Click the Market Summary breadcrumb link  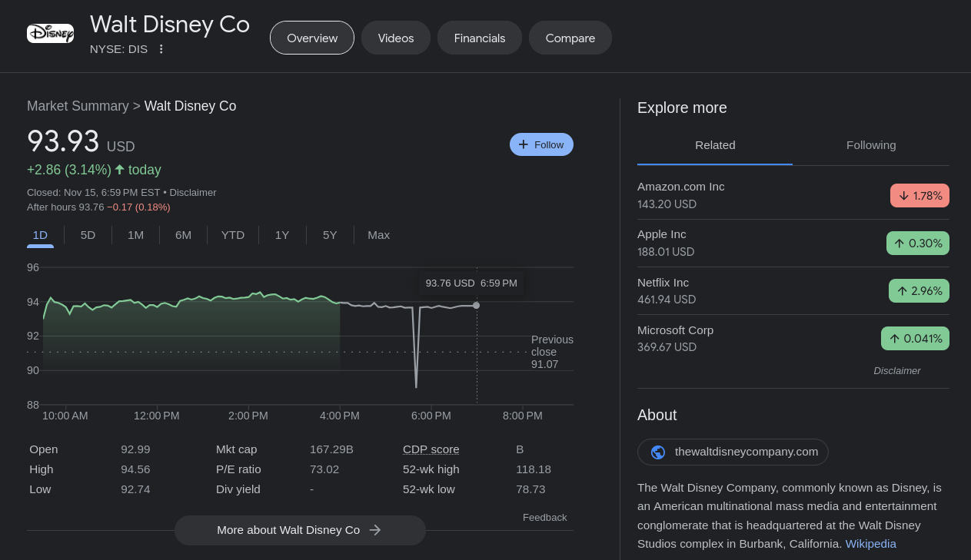pos(78,106)
